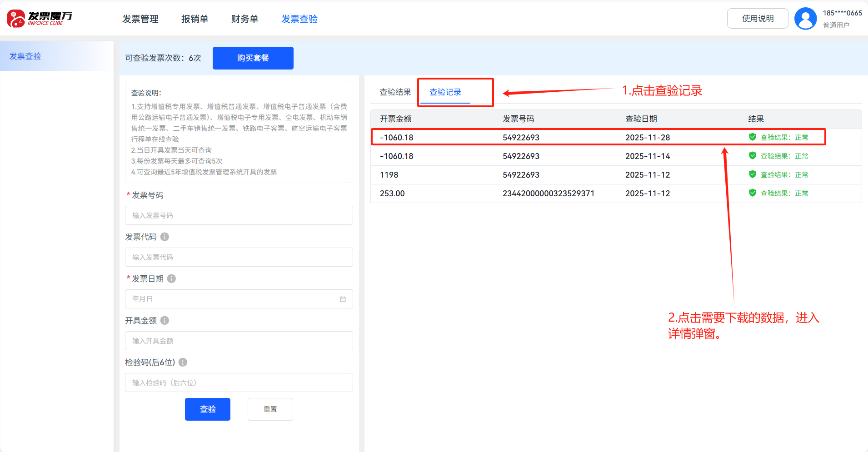Click info icon beside 开具金额 label
Image resolution: width=868 pixels, height=452 pixels.
[165, 320]
